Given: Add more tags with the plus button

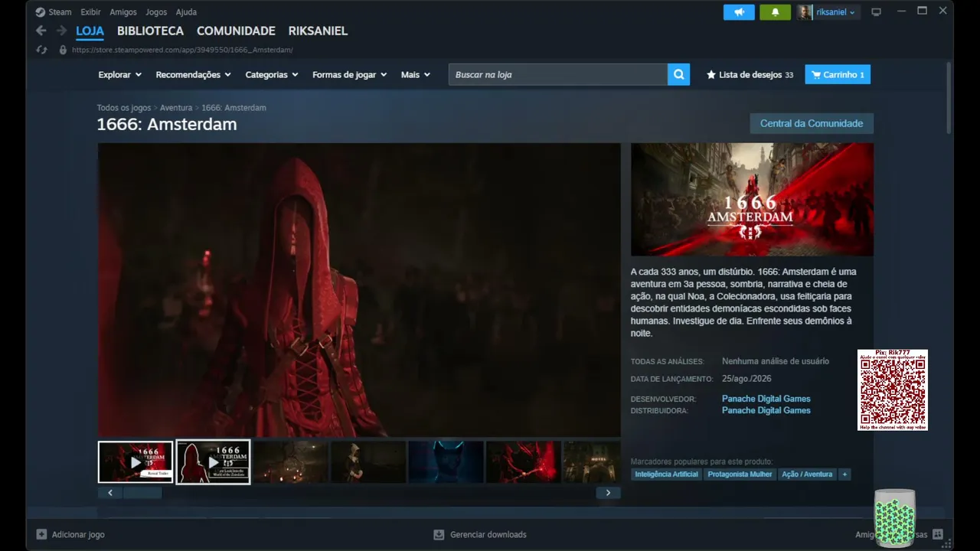Looking at the screenshot, I should point(844,474).
